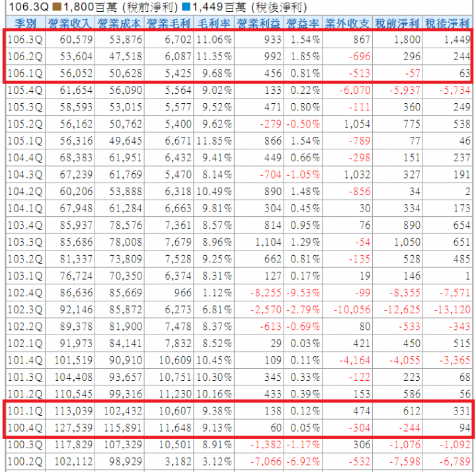The image size is (476, 472).
Task: Select the 105.2Q quarter cell
Action: pyautogui.click(x=26, y=124)
